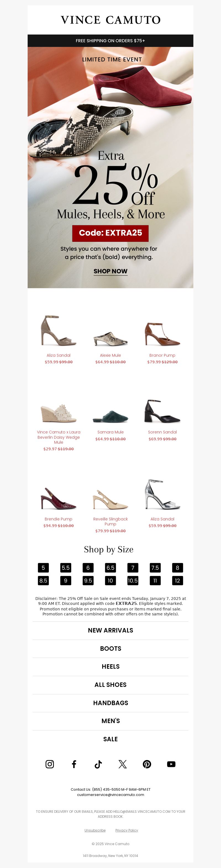Click the red Code: EXTRA25 button
This screenshot has height=868, width=221.
pyautogui.click(x=110, y=233)
